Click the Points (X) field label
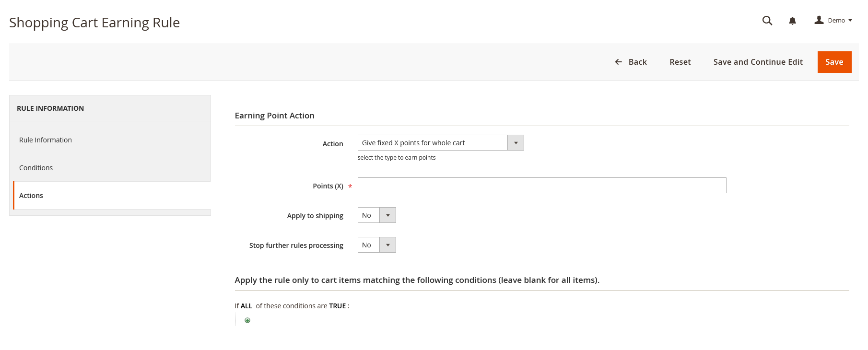Image resolution: width=868 pixels, height=350 pixels. 328,186
